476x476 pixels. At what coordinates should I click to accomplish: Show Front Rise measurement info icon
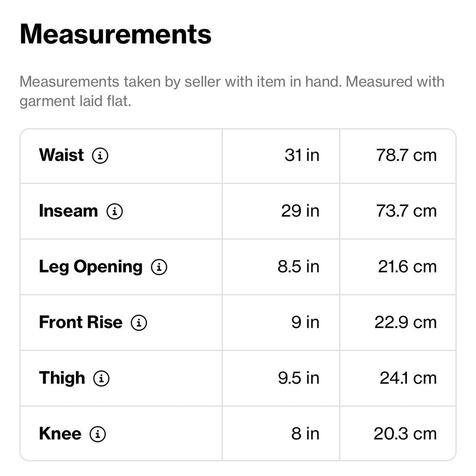tap(139, 322)
